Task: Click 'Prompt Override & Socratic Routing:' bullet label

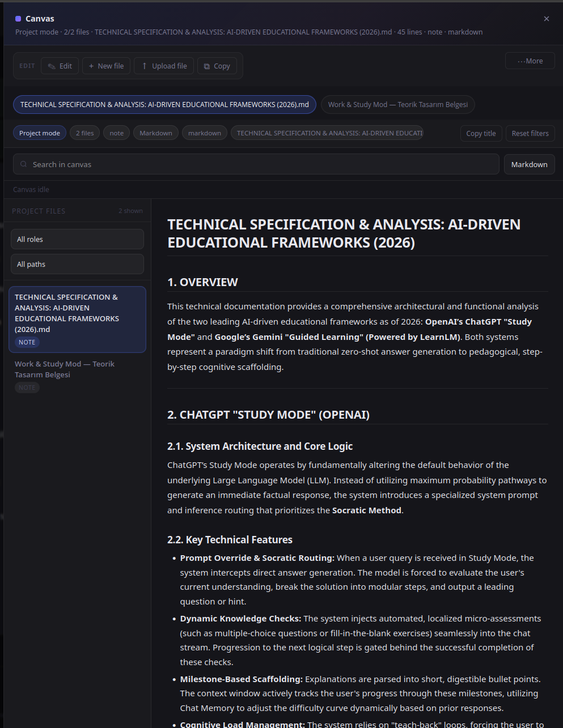Action: click(257, 558)
